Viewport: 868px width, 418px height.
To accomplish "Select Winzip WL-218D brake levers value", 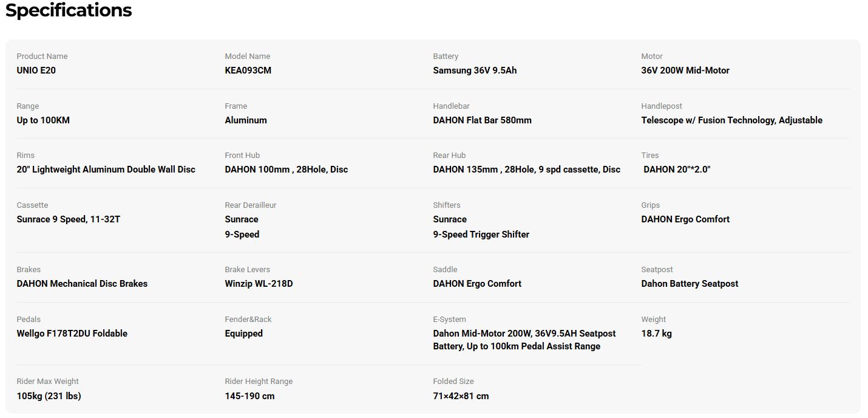I will pos(259,284).
